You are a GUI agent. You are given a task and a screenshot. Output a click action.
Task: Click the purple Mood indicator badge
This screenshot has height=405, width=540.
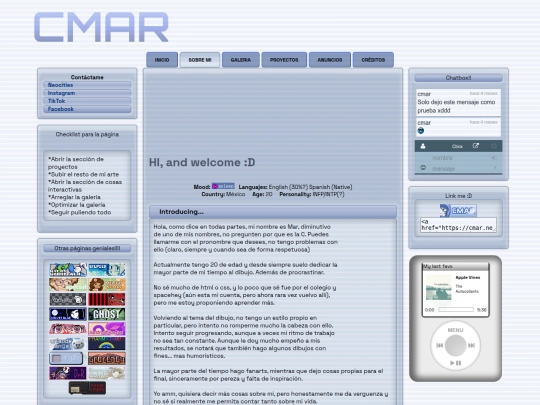223,186
